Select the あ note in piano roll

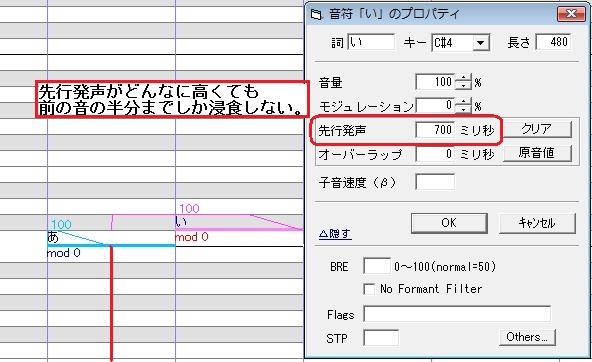tap(111, 238)
